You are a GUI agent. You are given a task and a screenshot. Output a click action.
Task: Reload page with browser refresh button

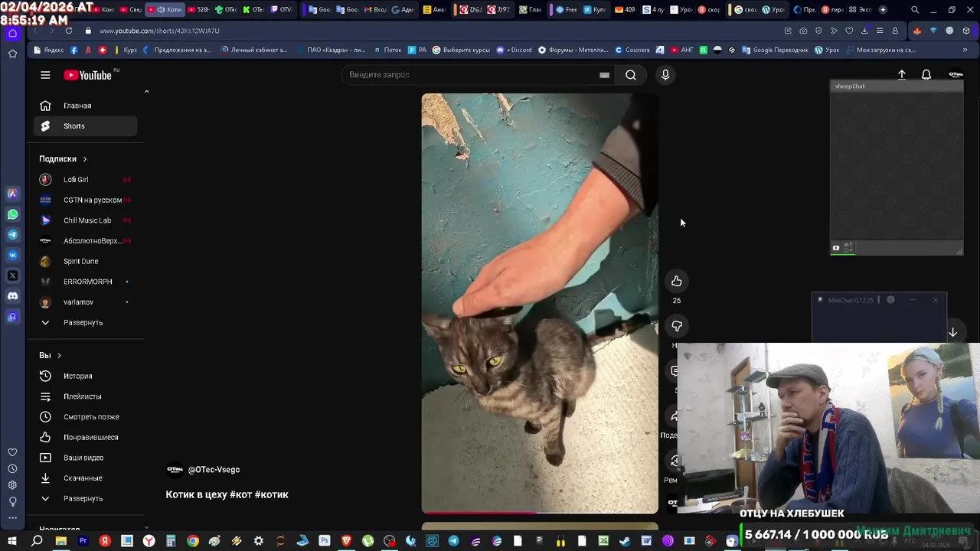(69, 31)
